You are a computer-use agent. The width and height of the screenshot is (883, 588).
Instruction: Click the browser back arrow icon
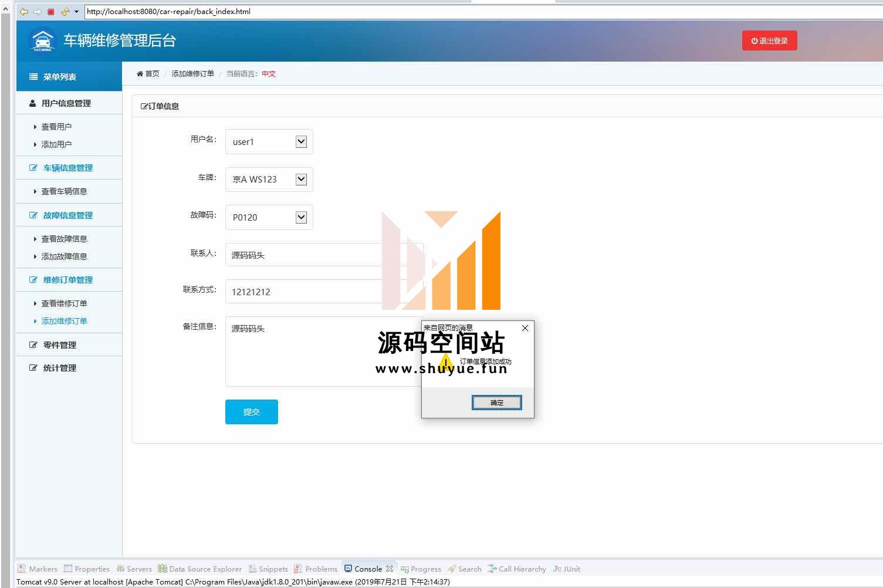[24, 12]
